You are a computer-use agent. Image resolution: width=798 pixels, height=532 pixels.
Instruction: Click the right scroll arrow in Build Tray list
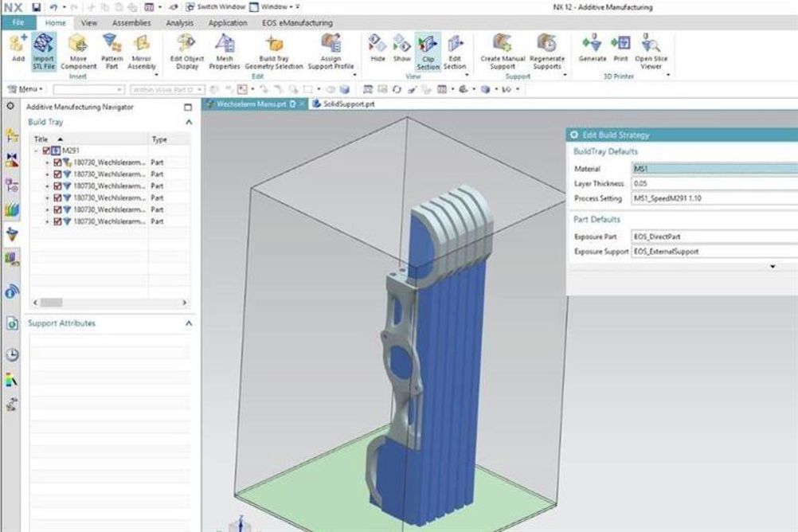click(x=184, y=303)
